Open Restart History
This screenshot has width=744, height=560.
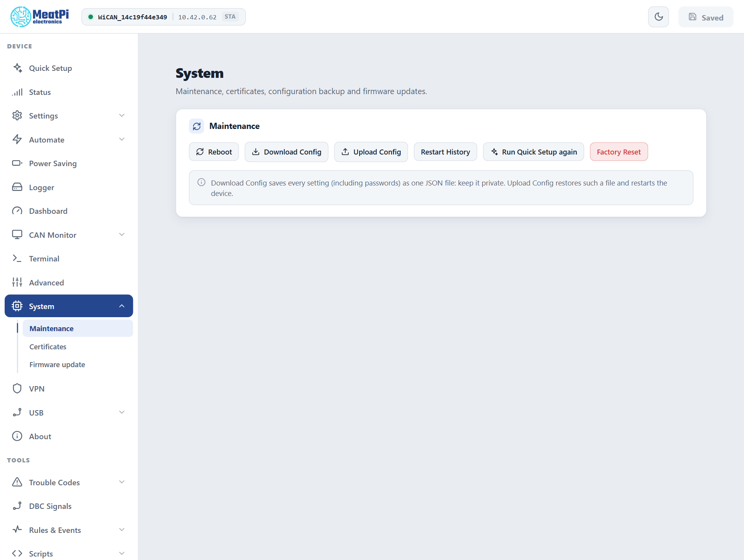[x=445, y=152]
